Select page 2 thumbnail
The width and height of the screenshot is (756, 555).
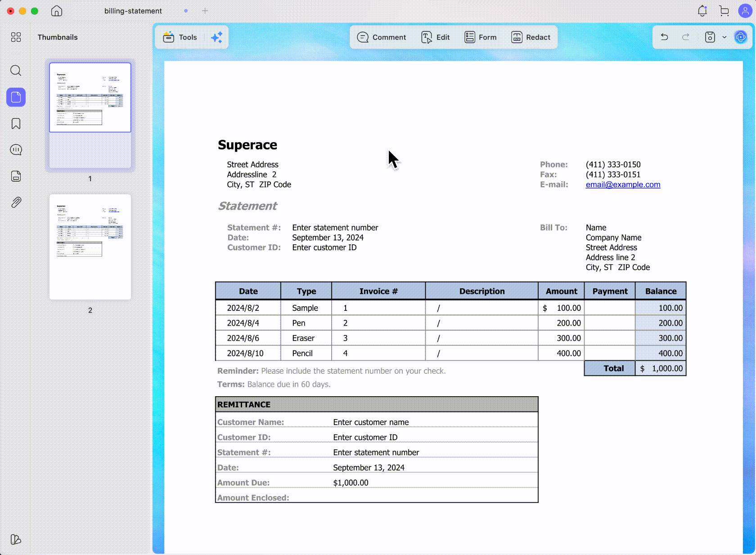tap(90, 247)
